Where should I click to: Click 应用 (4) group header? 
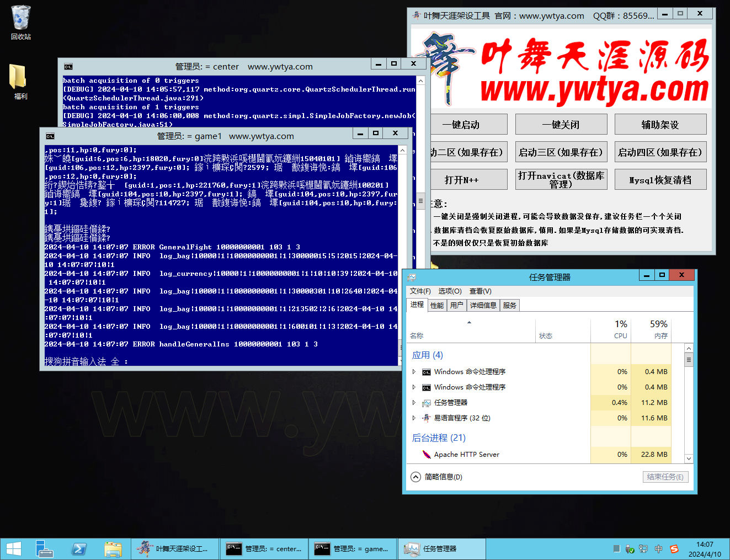pos(428,355)
